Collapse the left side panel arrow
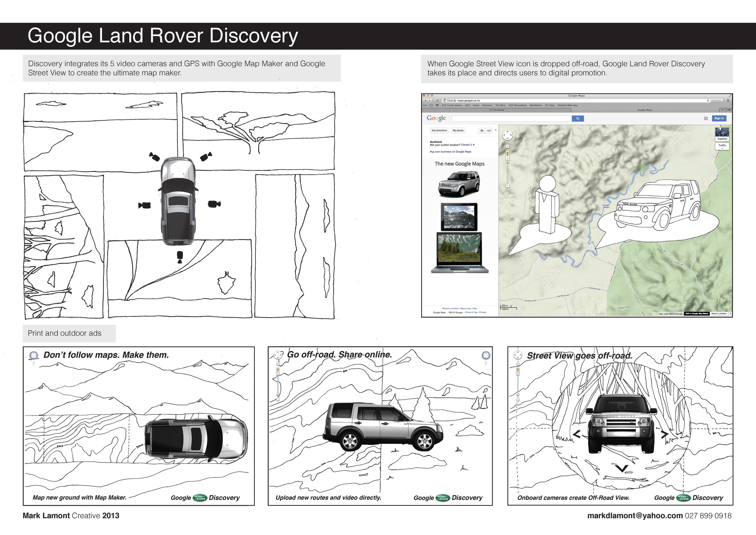The image size is (756, 535). [496, 130]
